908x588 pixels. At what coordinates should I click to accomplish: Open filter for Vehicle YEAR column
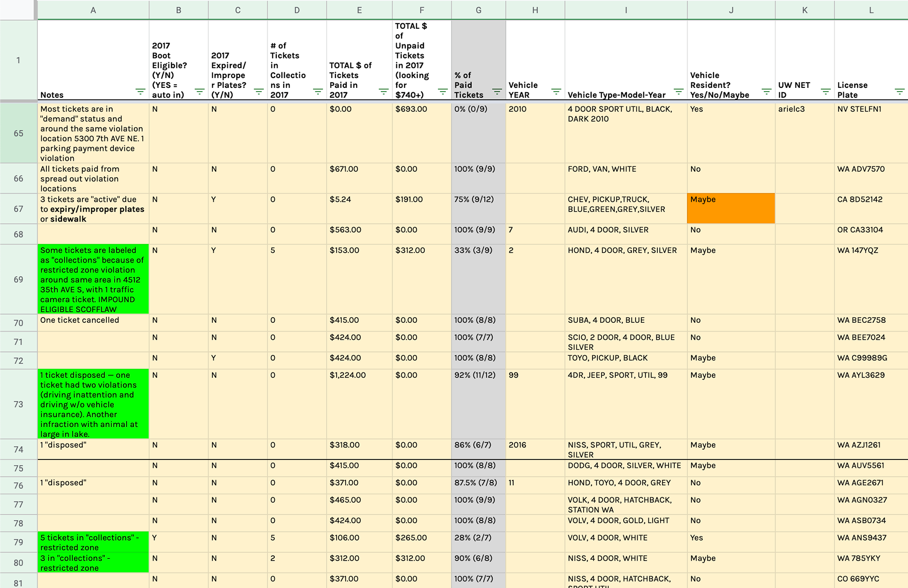[556, 92]
